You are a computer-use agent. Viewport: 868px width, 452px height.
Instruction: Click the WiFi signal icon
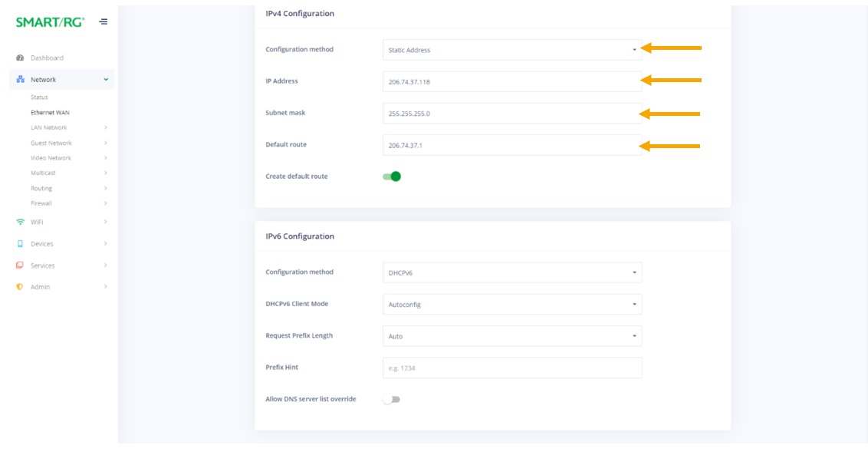(x=21, y=222)
